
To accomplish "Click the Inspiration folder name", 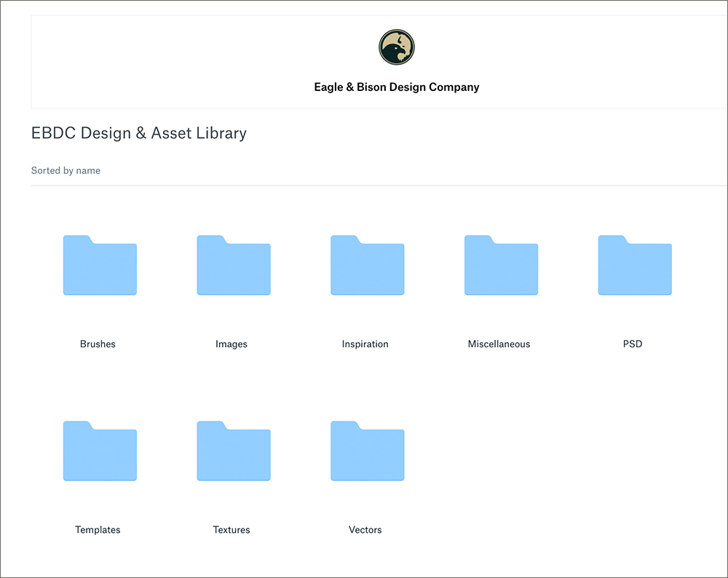I will (x=365, y=344).
